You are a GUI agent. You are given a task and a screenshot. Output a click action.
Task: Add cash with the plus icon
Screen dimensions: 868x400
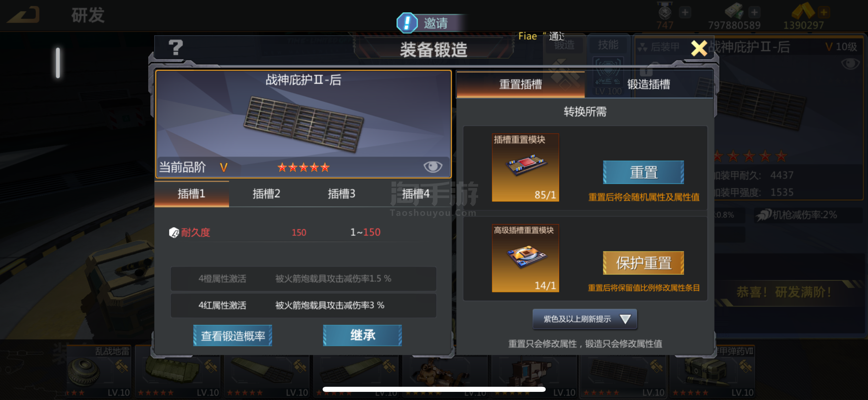(x=754, y=13)
